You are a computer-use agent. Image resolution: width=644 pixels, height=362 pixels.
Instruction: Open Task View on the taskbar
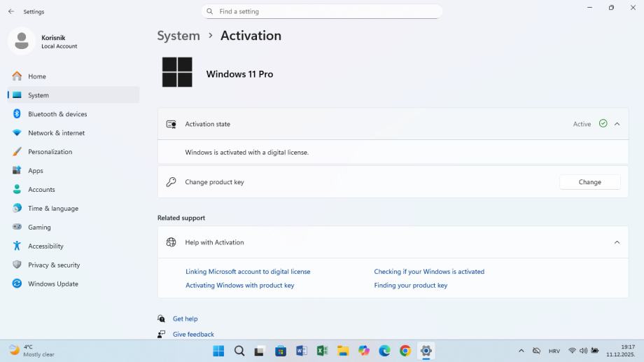259,351
